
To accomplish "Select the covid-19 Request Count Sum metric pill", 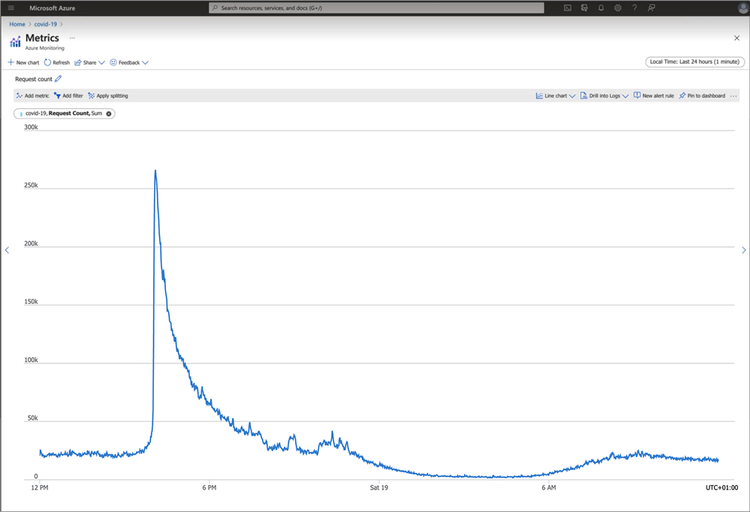I will [63, 113].
